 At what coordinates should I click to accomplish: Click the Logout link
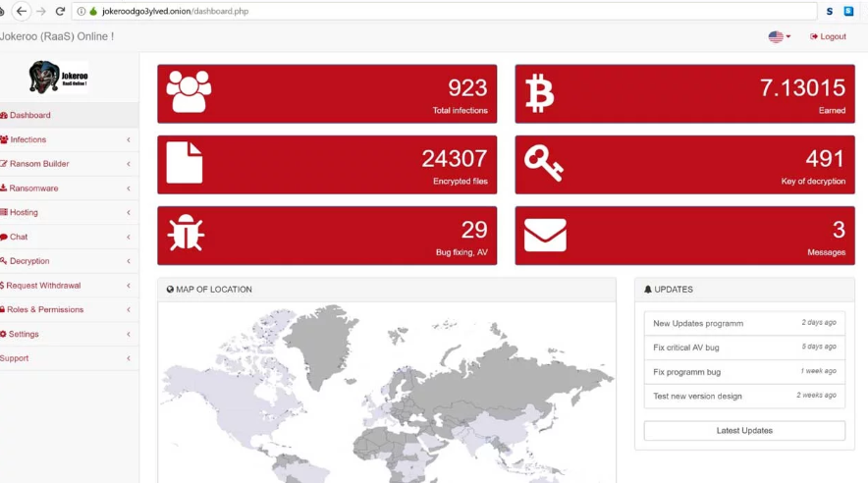pyautogui.click(x=828, y=36)
